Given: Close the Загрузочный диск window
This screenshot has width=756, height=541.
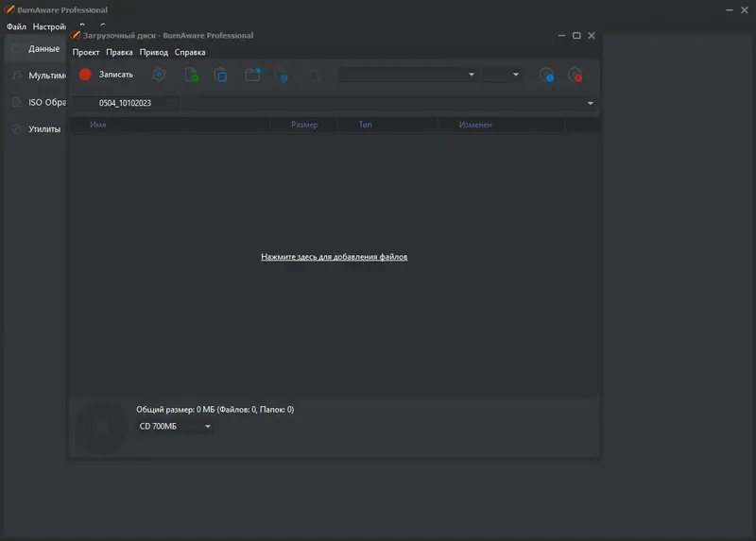Looking at the screenshot, I should [592, 36].
